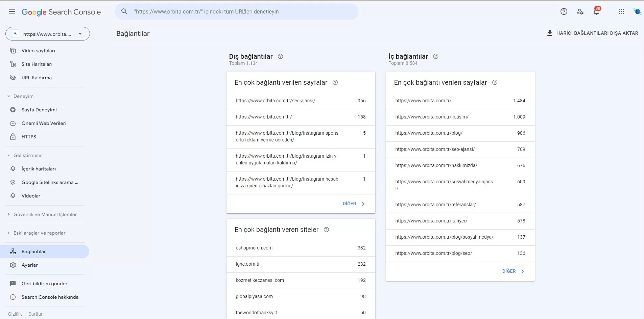Open instagram-izin-verilen-uygulamalari-kaldirma row
This screenshot has height=319, width=644.
[301, 159]
